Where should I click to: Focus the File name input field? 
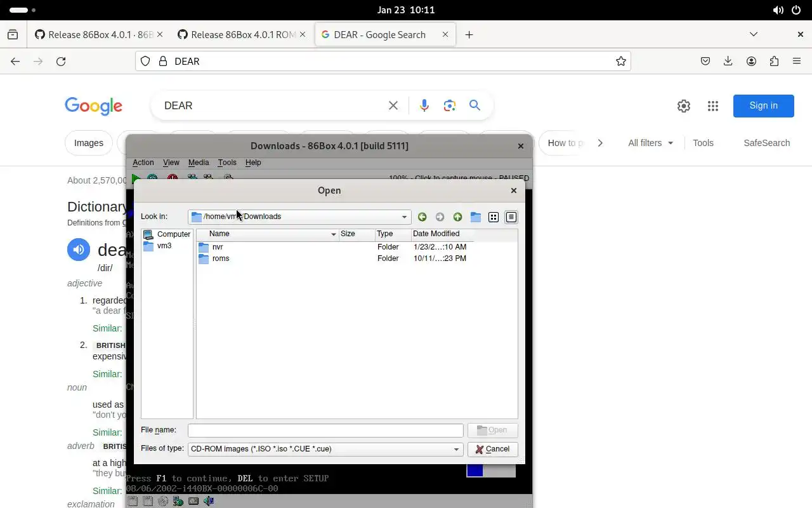pyautogui.click(x=325, y=430)
